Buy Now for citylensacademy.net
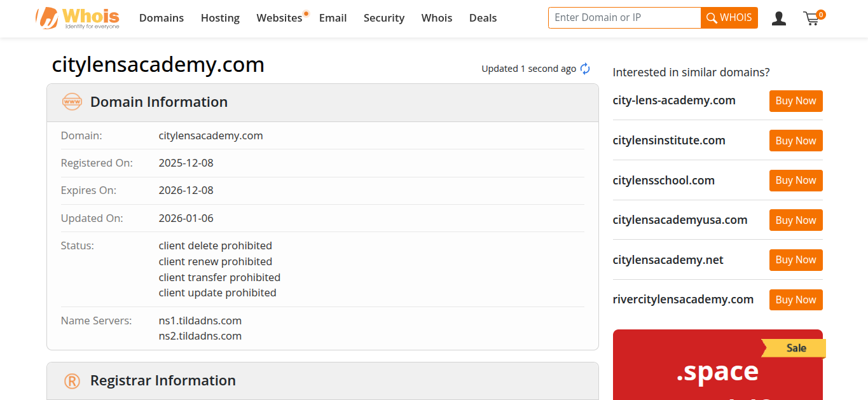 tap(796, 259)
